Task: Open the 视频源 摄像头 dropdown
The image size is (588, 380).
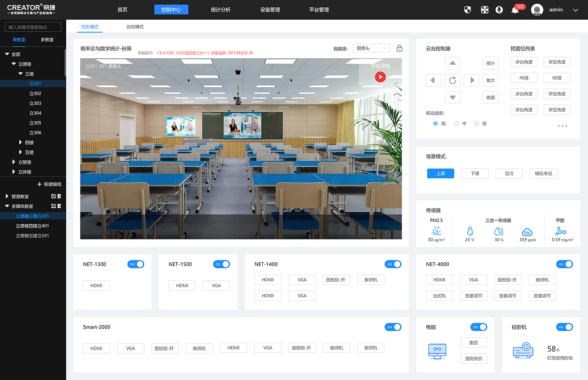Action: tap(371, 48)
